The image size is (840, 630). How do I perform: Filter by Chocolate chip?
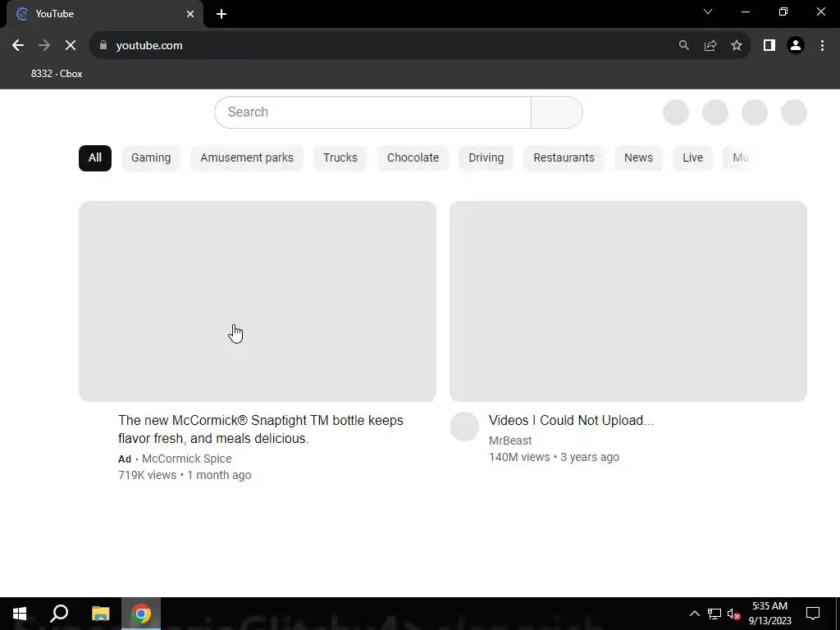click(x=413, y=158)
